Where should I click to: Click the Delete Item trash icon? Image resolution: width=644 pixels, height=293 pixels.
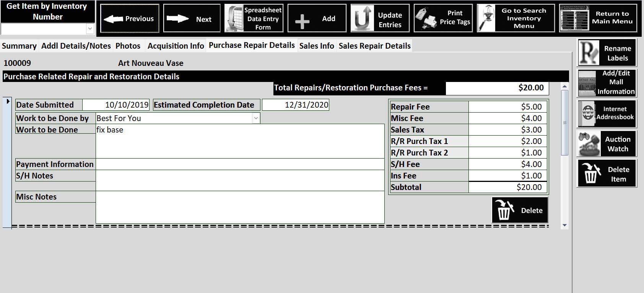[591, 174]
